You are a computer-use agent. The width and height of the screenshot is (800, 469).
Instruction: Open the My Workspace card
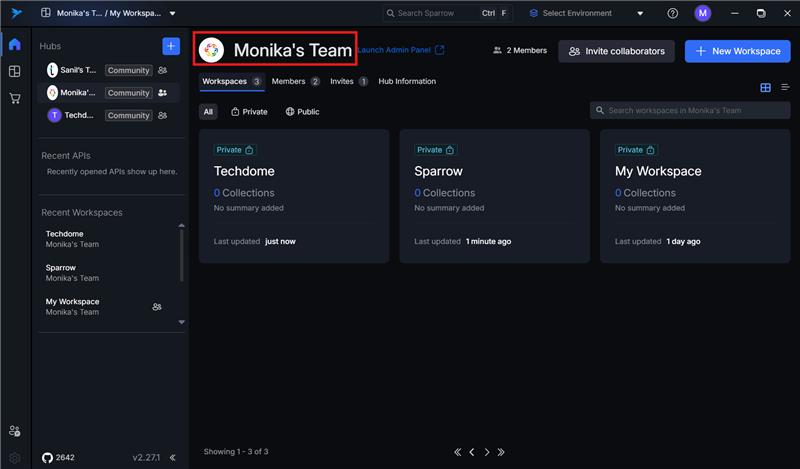point(695,196)
